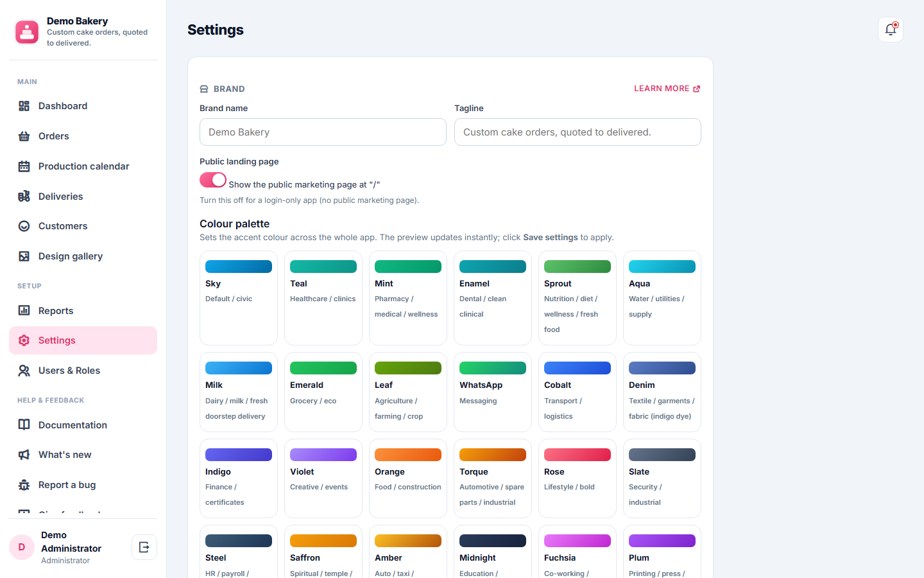Open Production calendar page
Viewport: 924px width, 578px height.
pyautogui.click(x=83, y=166)
